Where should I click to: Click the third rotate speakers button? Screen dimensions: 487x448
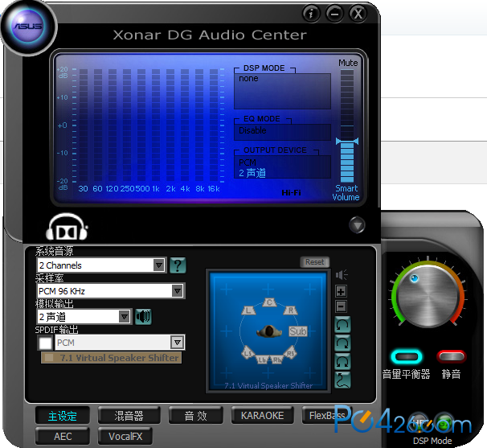pyautogui.click(x=342, y=362)
